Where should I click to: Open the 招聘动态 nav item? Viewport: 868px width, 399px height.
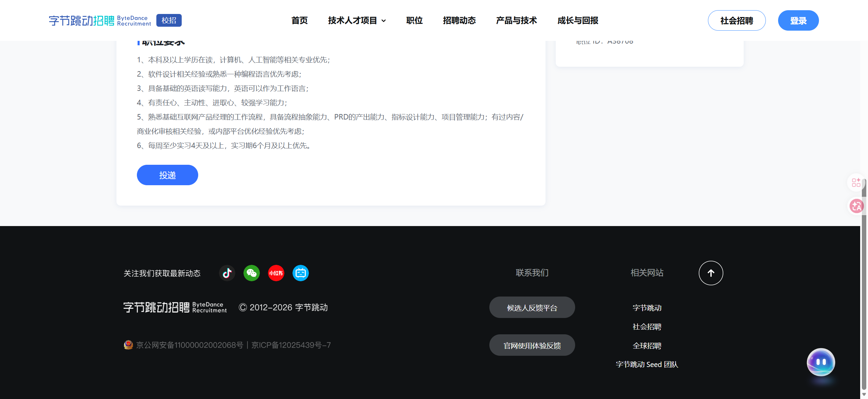tap(459, 20)
